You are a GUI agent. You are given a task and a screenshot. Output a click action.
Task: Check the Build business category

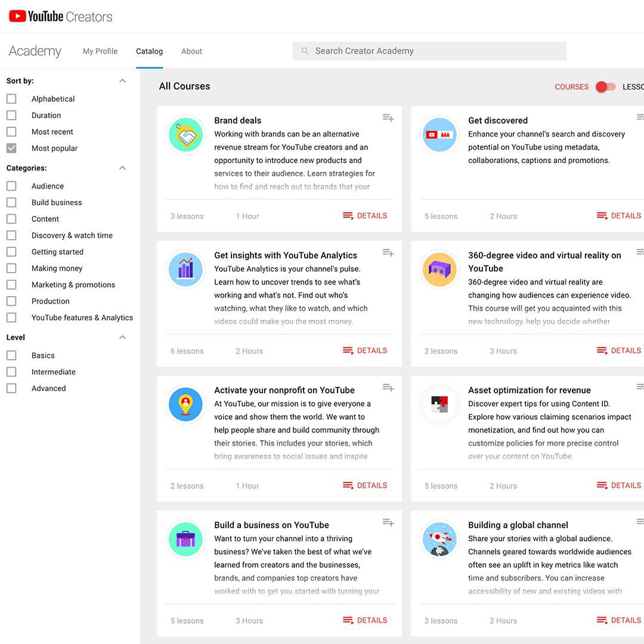(11, 202)
